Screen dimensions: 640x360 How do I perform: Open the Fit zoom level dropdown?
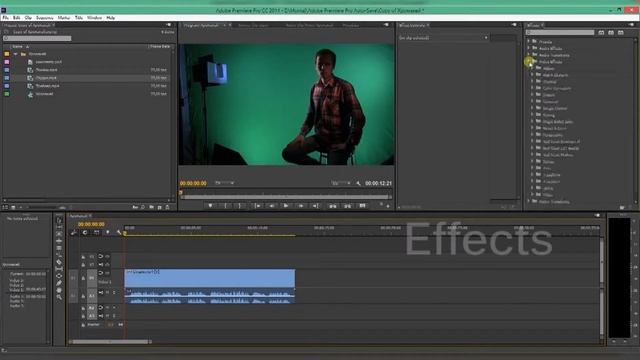[224, 183]
